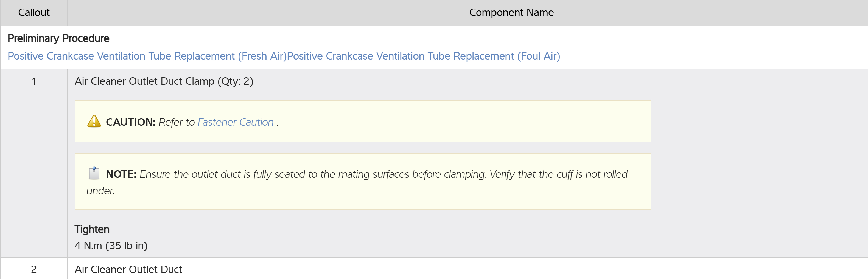Click the yellow caution warning triangle icon
Image resolution: width=868 pixels, height=279 pixels.
(x=94, y=121)
